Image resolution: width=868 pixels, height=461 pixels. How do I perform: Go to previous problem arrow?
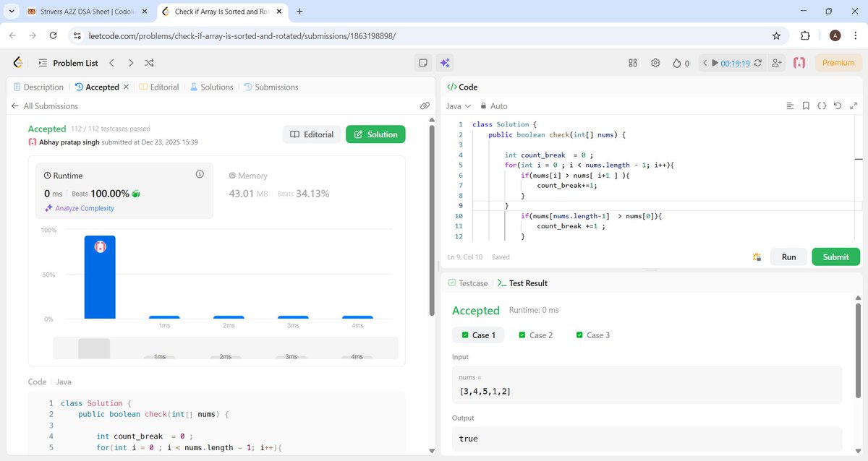point(111,63)
